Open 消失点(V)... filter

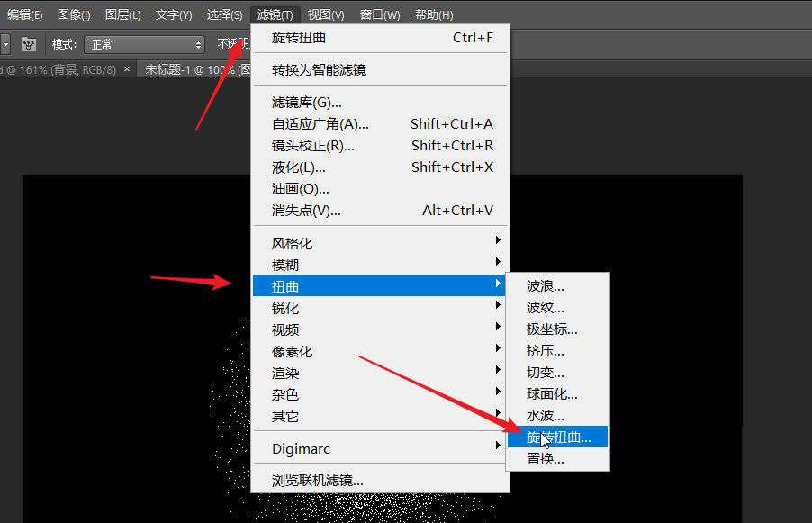click(x=380, y=211)
